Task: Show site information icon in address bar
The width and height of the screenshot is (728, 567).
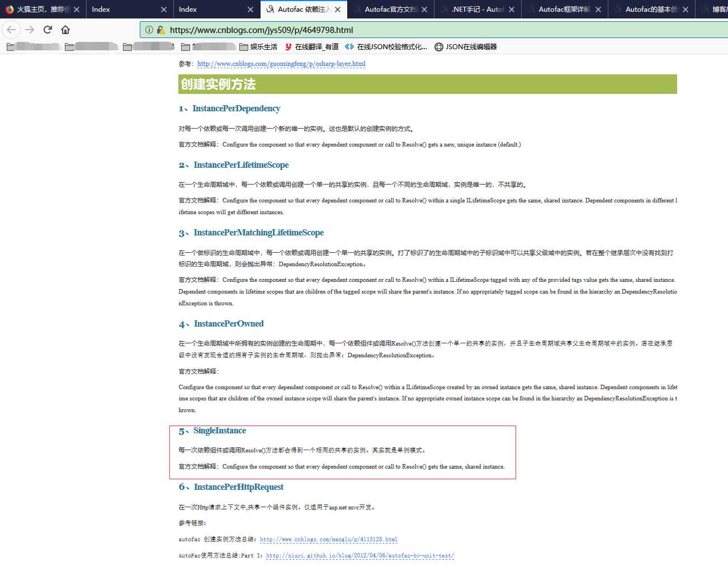Action: tap(149, 30)
